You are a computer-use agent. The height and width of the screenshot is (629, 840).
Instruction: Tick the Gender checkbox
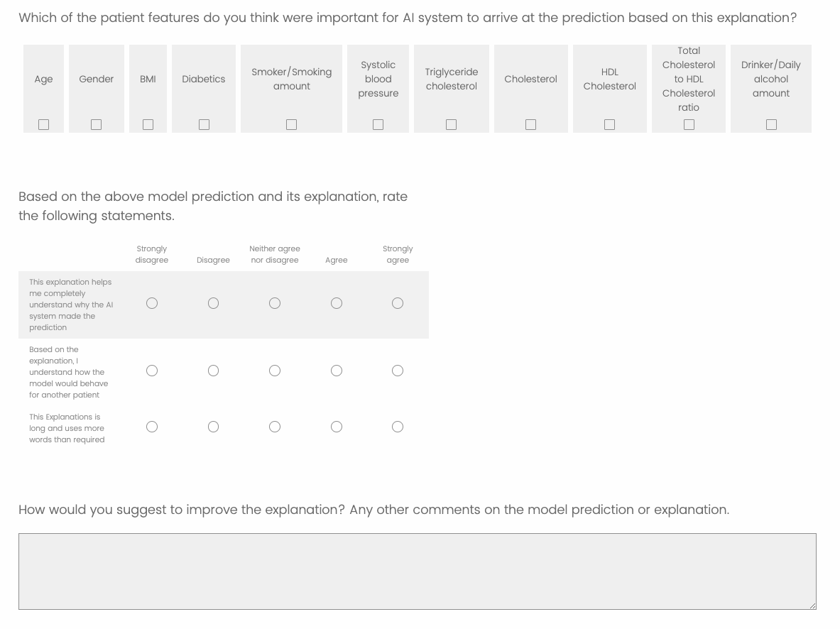[96, 124]
